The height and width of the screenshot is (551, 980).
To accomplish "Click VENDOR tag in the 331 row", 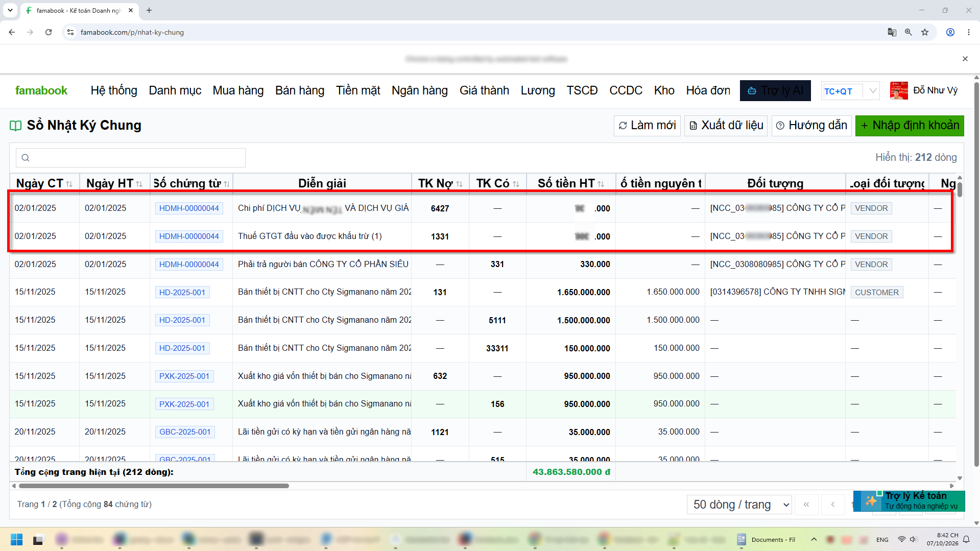I will [871, 265].
